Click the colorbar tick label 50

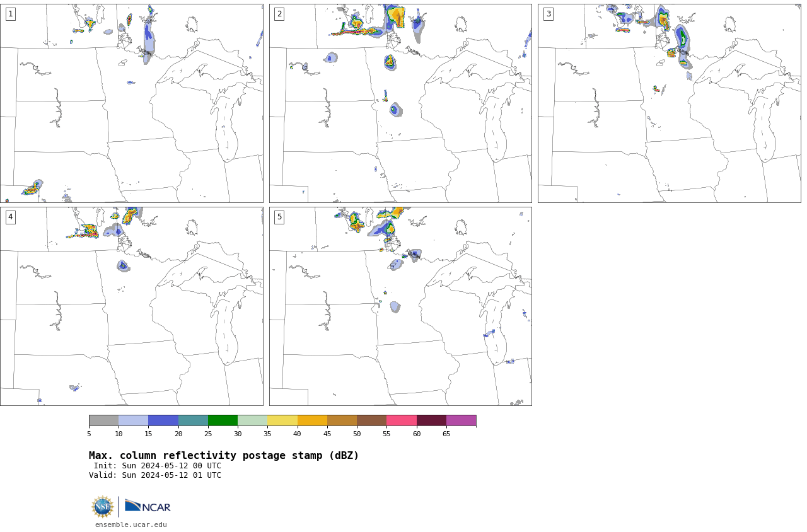pyautogui.click(x=357, y=434)
